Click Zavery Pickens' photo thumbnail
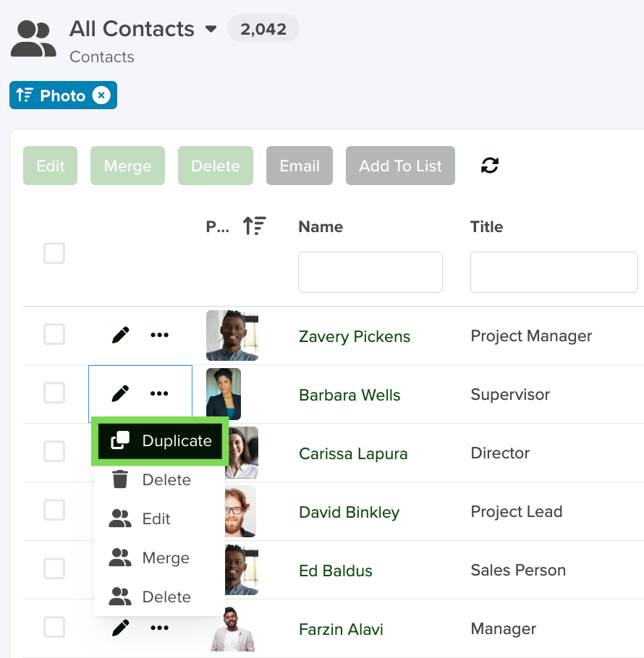 click(232, 336)
